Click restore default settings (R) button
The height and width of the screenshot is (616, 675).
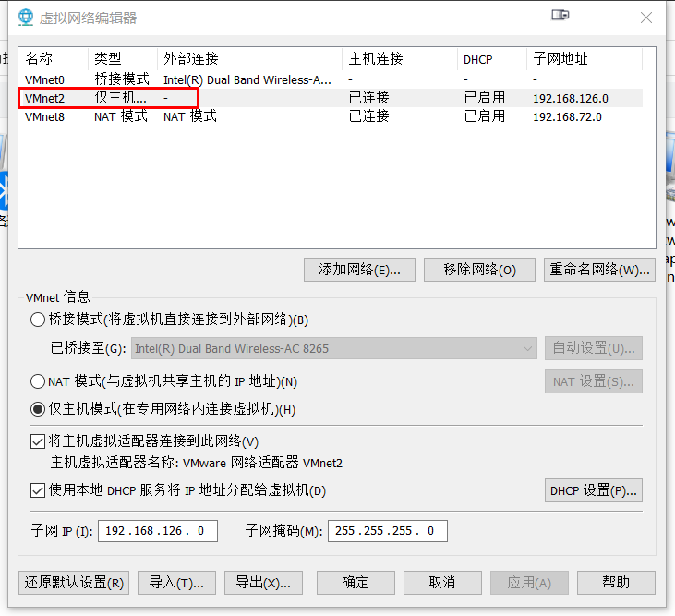[74, 583]
